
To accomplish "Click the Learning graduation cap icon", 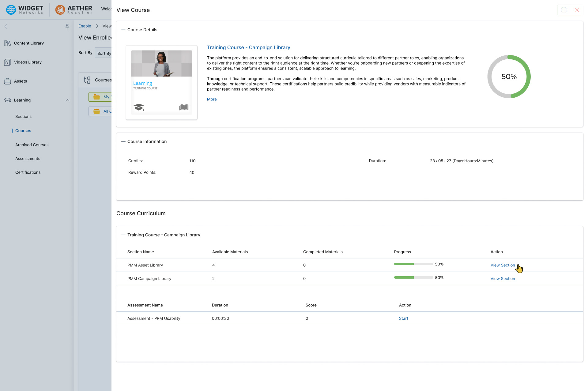I will click(7, 100).
